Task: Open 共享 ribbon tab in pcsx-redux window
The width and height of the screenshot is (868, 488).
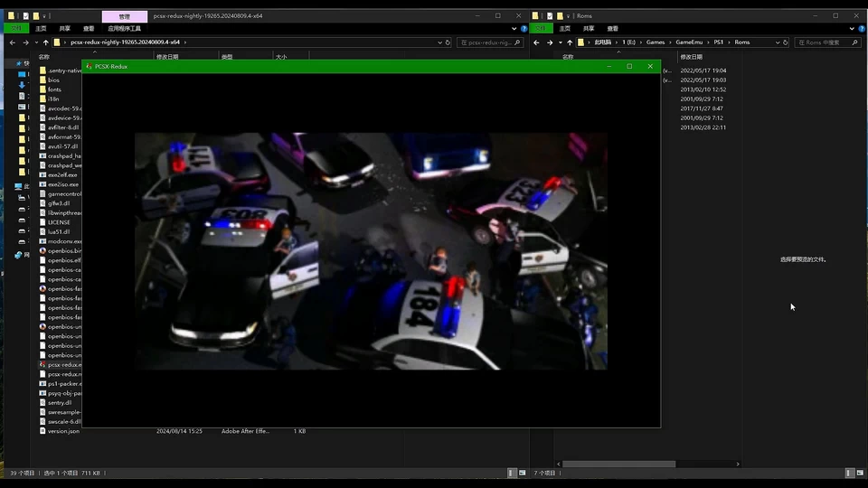Action: click(x=65, y=28)
